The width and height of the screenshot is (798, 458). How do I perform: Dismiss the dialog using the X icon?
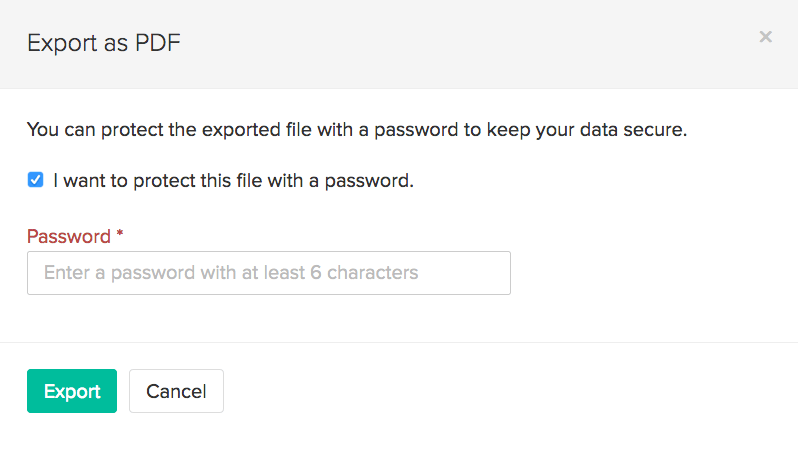coord(765,37)
